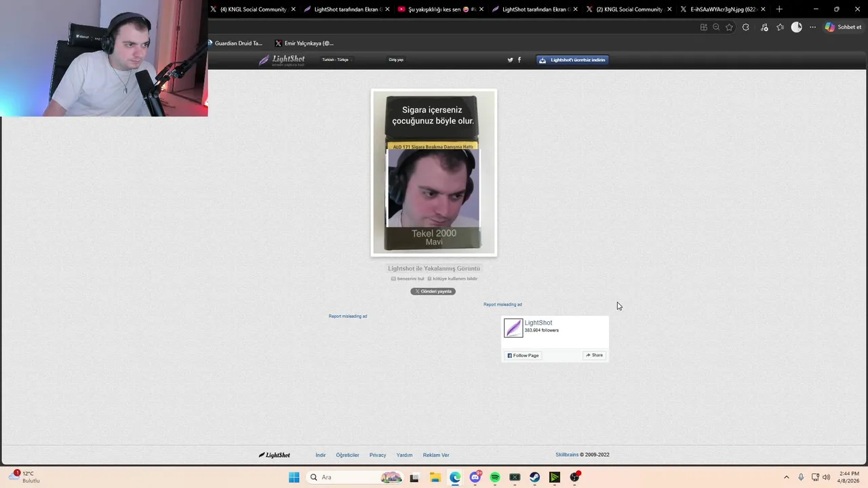Viewport: 868px width, 488px height.
Task: Open Guardian Druid Ta... bookmark
Action: pos(235,43)
